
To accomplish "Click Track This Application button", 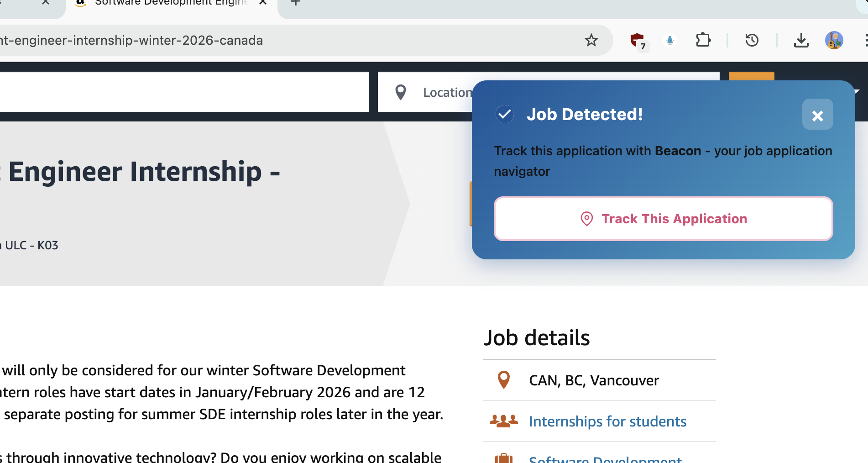I will [x=663, y=219].
